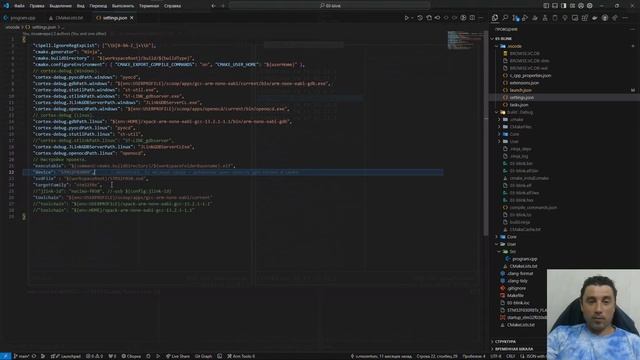Collapse the top-level User folder
The height and width of the screenshot is (360, 640).
click(511, 244)
